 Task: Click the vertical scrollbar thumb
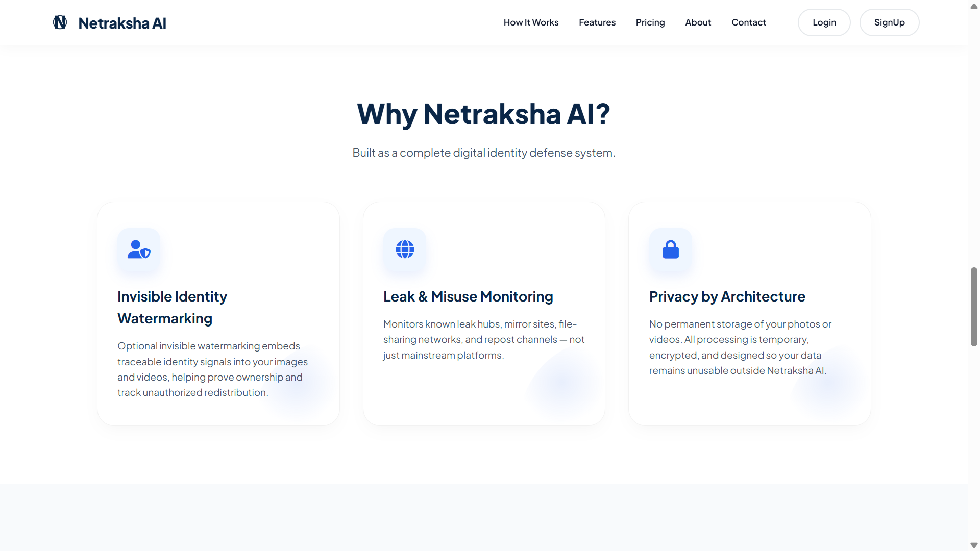[974, 306]
